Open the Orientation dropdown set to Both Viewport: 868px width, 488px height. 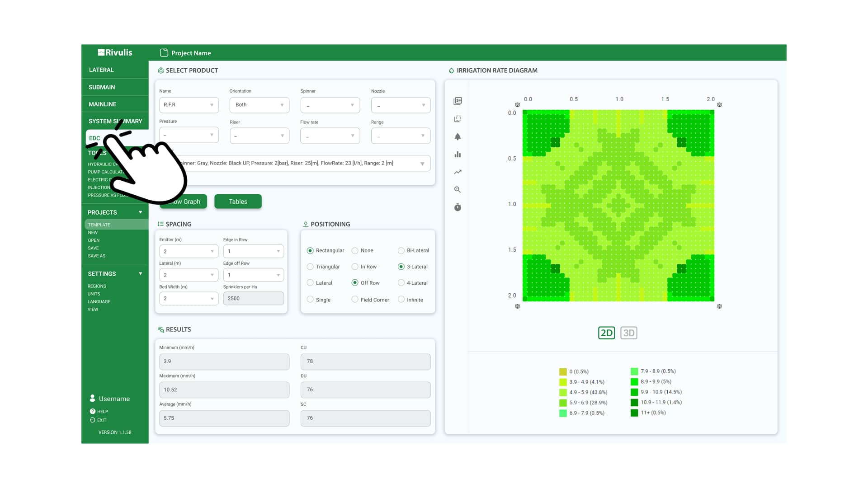click(x=259, y=105)
